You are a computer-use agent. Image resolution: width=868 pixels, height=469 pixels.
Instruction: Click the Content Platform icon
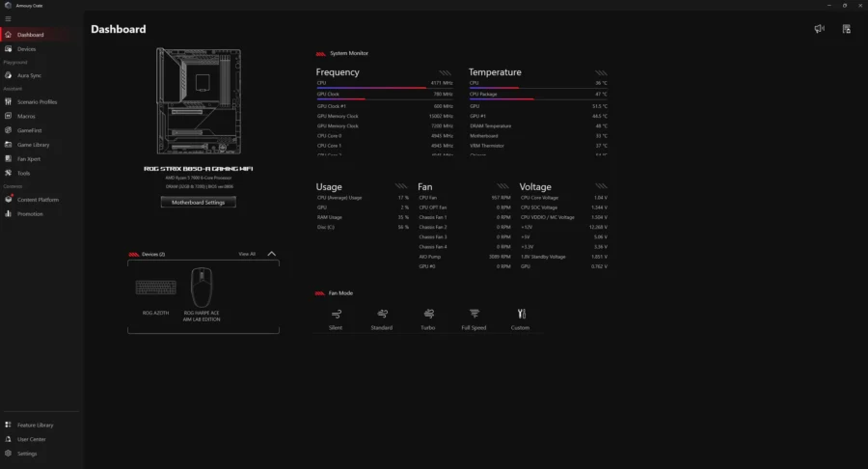[9, 200]
